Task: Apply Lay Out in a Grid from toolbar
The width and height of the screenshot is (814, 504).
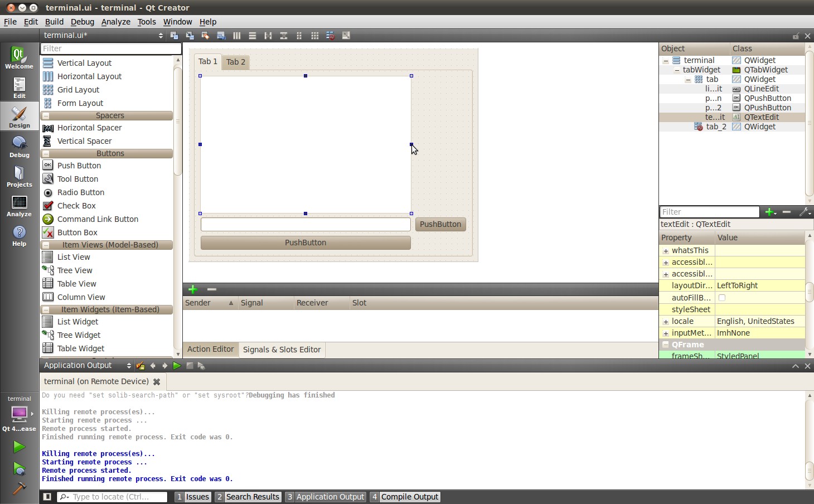Action: pyautogui.click(x=315, y=35)
